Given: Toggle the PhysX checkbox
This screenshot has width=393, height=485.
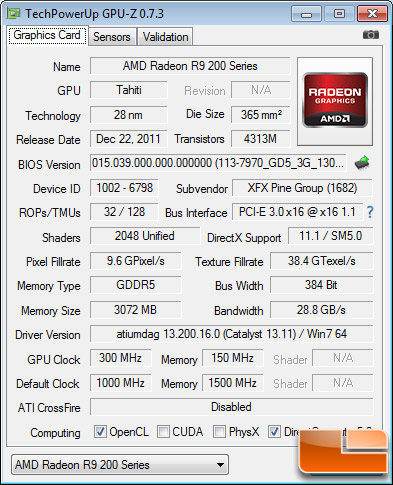Looking at the screenshot, I should [x=219, y=431].
